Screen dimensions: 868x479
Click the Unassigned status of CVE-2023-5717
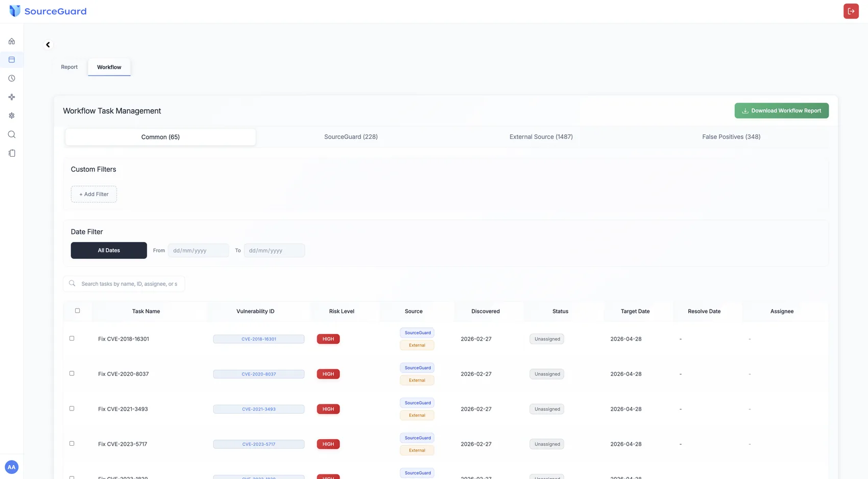click(547, 444)
